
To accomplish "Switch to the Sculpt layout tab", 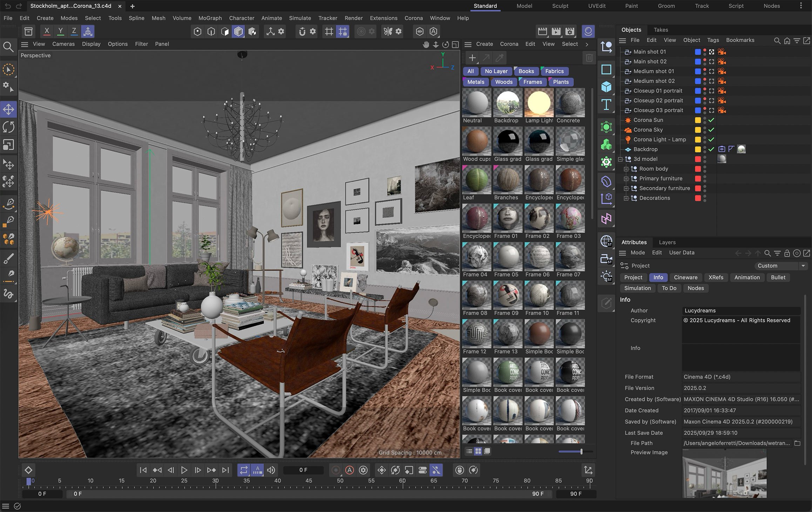I will tap(560, 6).
